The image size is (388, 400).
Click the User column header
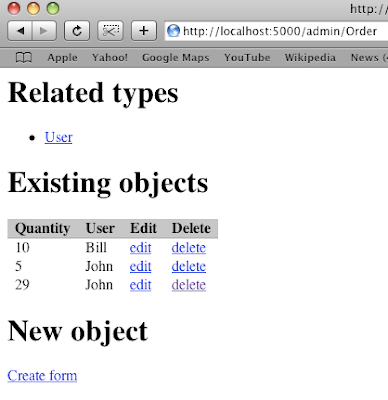[100, 229]
